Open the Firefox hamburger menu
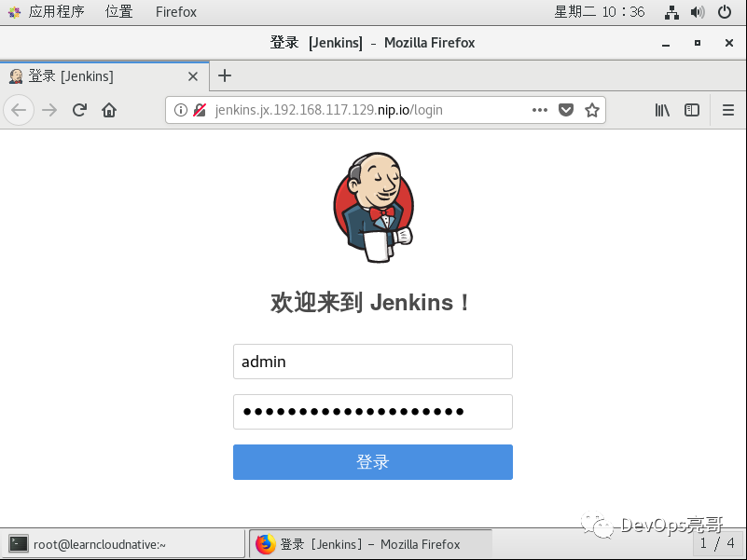Screen dimensions: 747x560 coord(728,110)
